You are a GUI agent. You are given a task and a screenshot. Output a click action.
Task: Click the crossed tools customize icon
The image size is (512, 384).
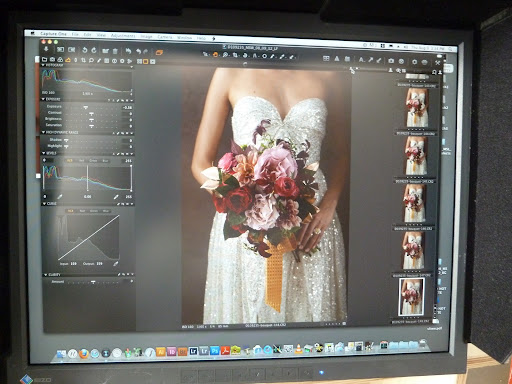(x=437, y=63)
